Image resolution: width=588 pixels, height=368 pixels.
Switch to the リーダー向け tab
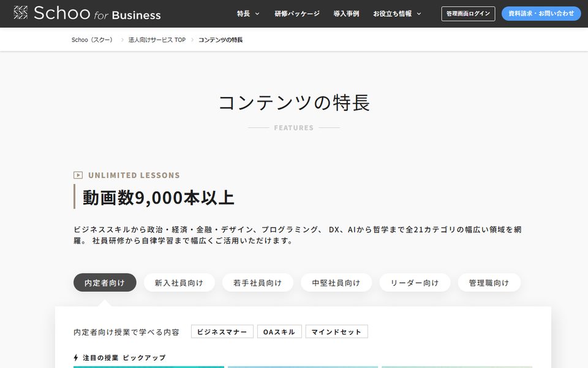pyautogui.click(x=415, y=282)
